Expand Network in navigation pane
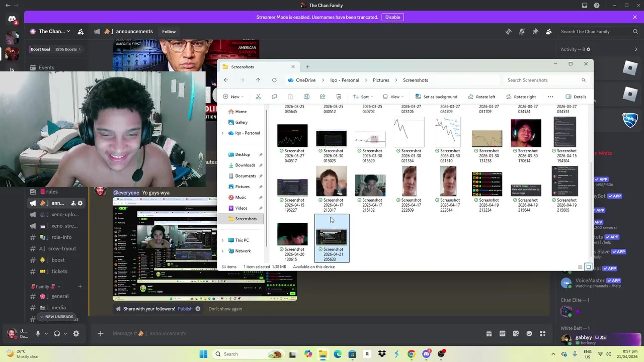The image size is (644, 362). pos(223,251)
